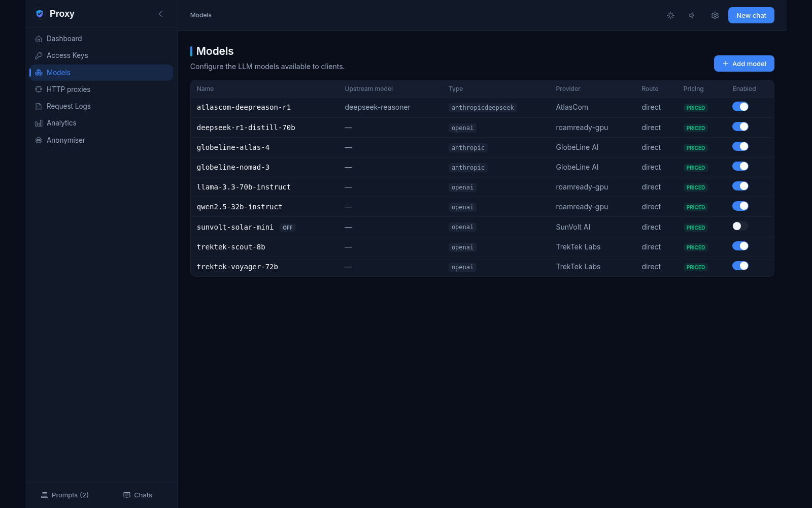Open Analytics page
The height and width of the screenshot is (508, 812).
tap(101, 123)
